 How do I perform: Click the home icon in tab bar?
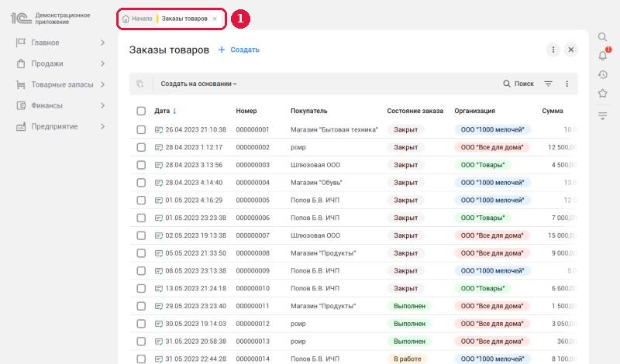[126, 19]
